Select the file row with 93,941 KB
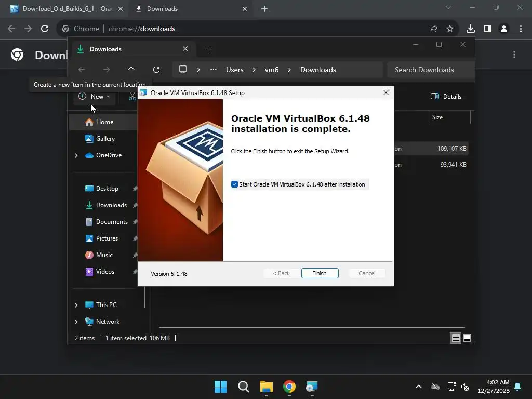 click(431, 165)
